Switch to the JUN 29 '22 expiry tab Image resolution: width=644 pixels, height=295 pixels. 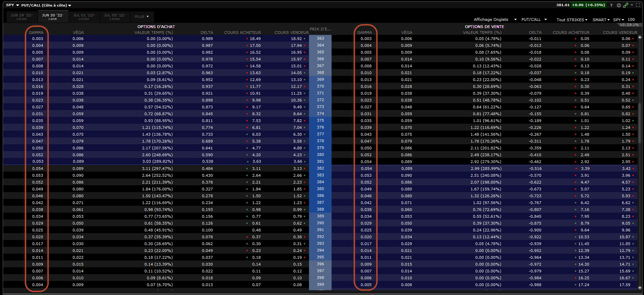coord(22,16)
